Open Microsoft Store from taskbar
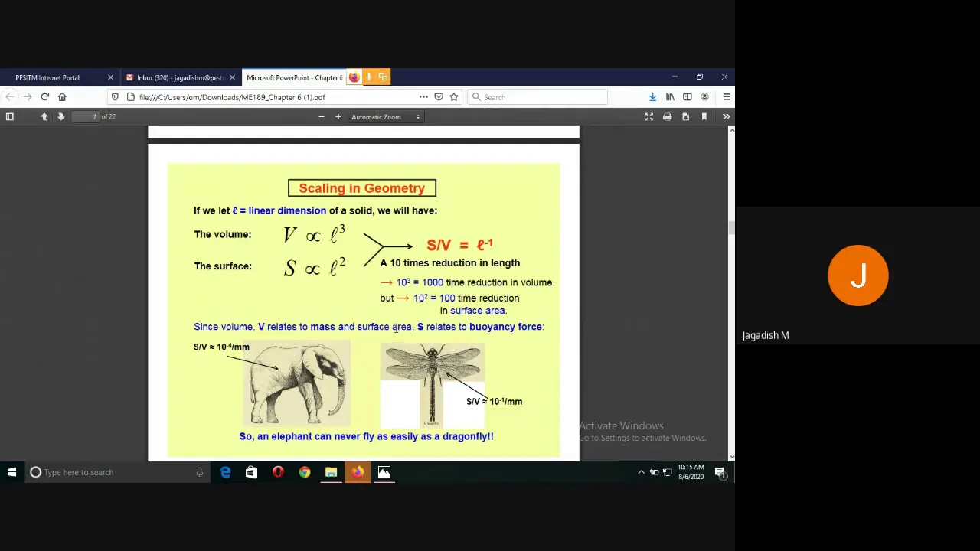This screenshot has height=551, width=980. pyautogui.click(x=251, y=472)
